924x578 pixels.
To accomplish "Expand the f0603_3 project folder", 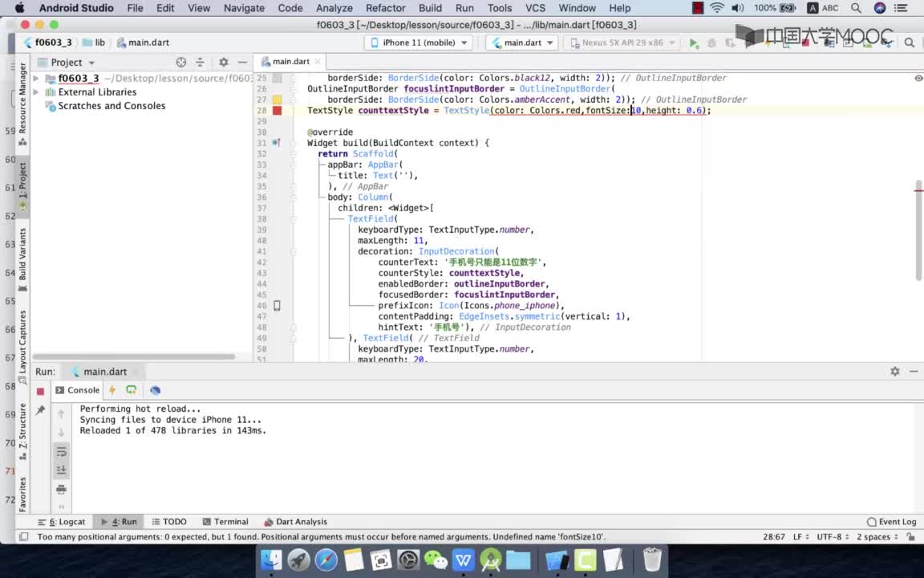I will 36,79.
